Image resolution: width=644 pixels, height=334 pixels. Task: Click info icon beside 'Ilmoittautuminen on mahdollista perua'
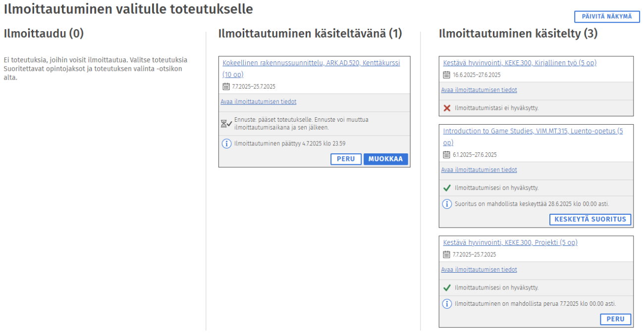[447, 304]
